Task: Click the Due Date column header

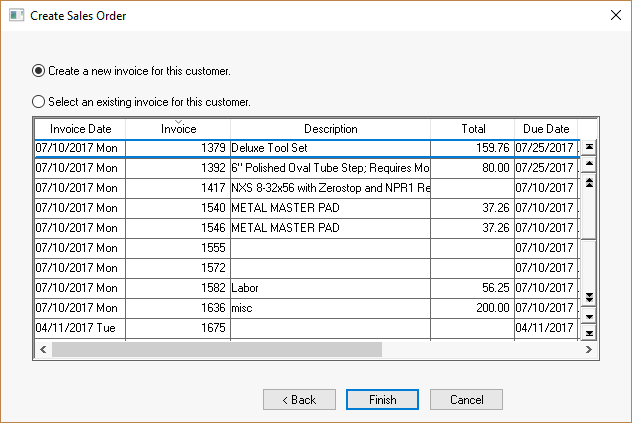Action: pos(545,129)
